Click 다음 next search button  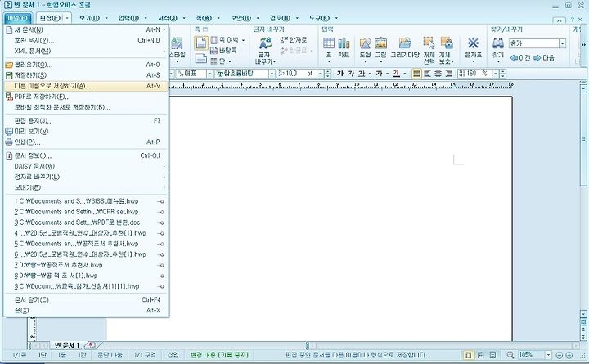pyautogui.click(x=544, y=58)
